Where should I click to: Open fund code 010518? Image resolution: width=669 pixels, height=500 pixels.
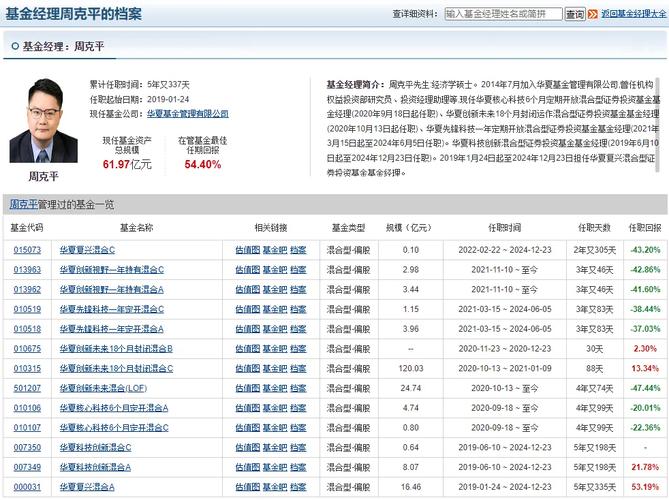27,329
